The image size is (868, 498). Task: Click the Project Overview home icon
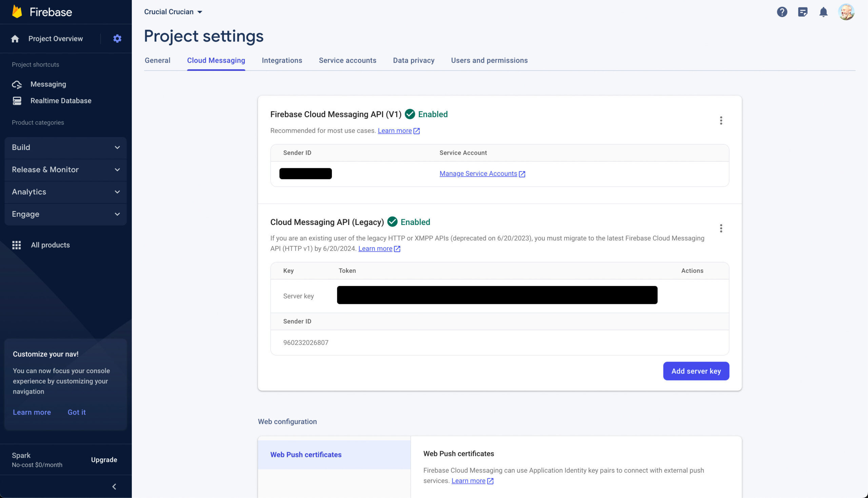15,39
